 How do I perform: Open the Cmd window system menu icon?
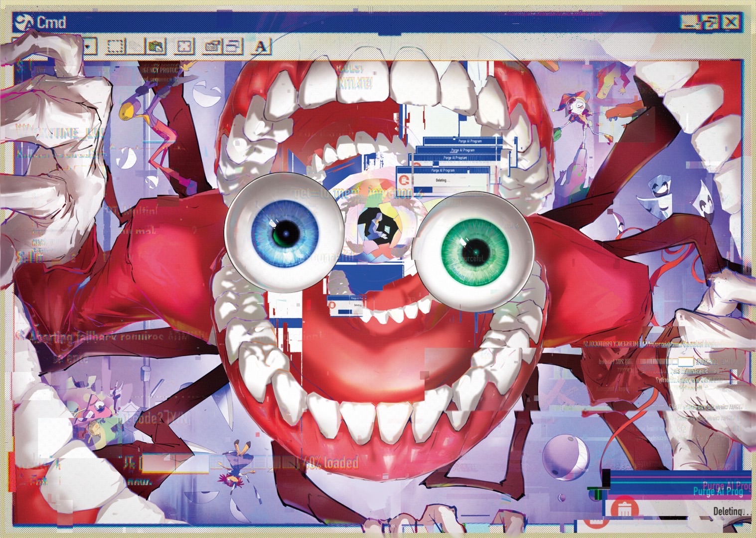pos(24,23)
